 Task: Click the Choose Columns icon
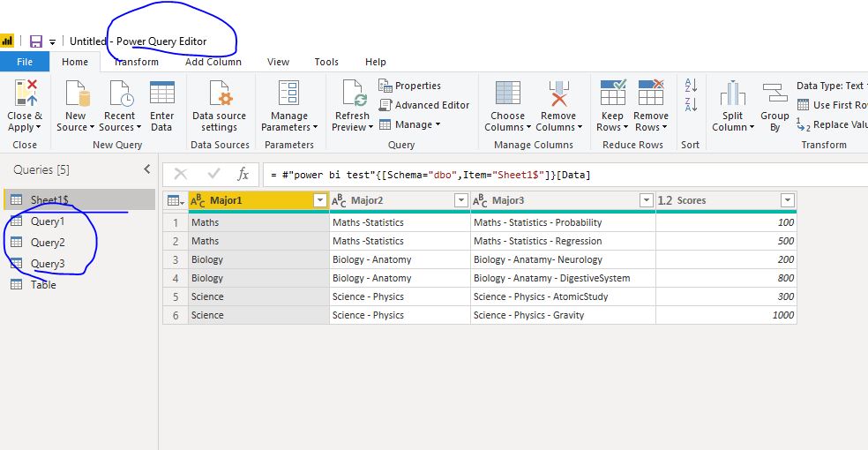[507, 93]
